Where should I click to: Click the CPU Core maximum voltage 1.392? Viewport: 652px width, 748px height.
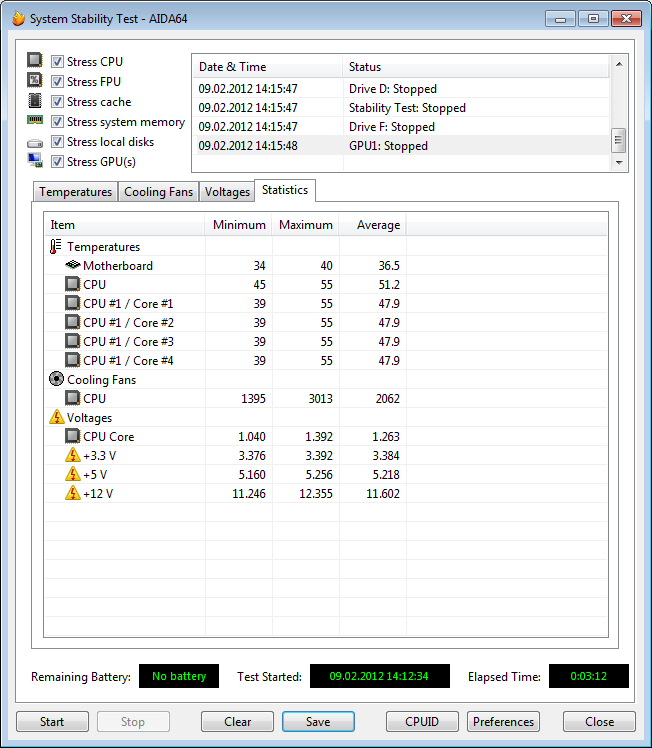click(319, 436)
